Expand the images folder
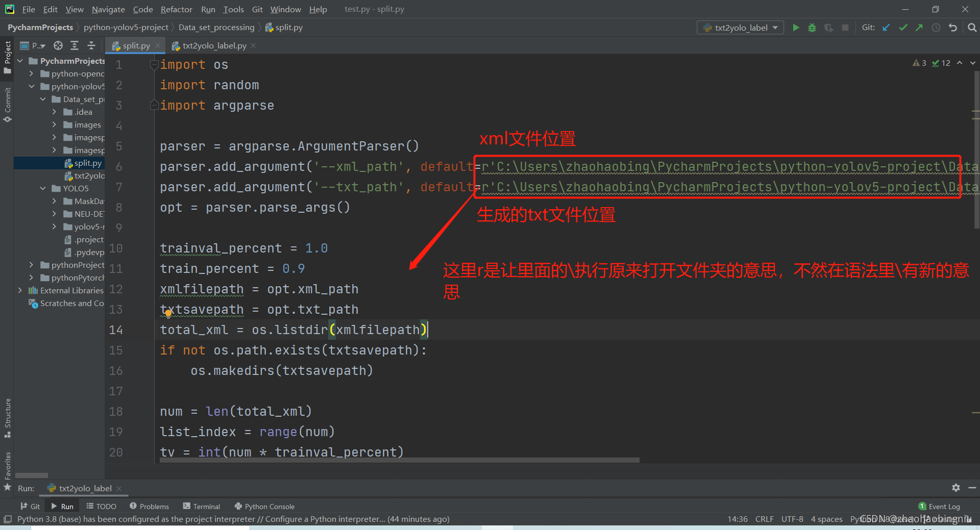This screenshot has width=980, height=530. click(54, 124)
